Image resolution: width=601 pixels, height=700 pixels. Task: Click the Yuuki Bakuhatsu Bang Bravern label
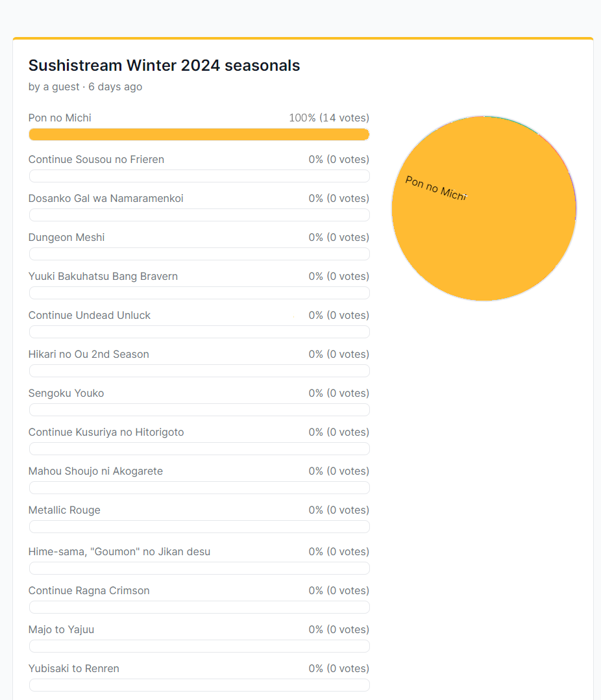(103, 277)
